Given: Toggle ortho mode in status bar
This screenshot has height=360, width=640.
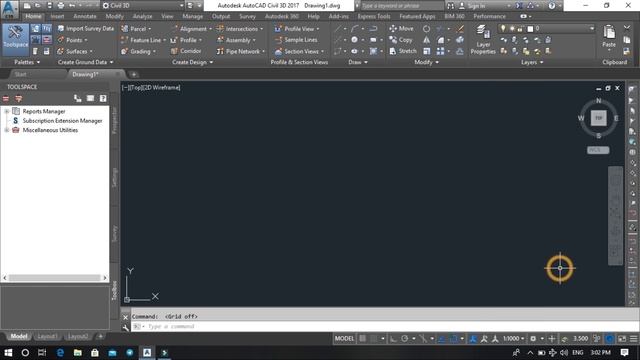Looking at the screenshot, I should (x=393, y=339).
